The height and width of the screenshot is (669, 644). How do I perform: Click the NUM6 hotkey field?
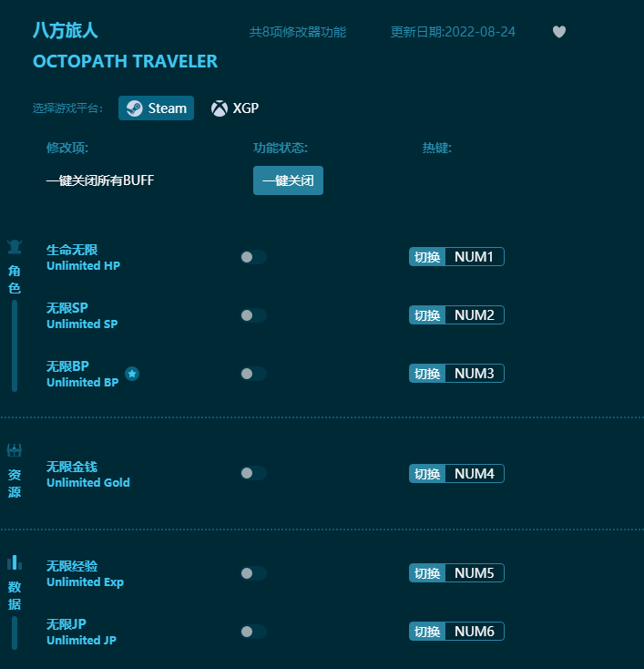pyautogui.click(x=475, y=632)
